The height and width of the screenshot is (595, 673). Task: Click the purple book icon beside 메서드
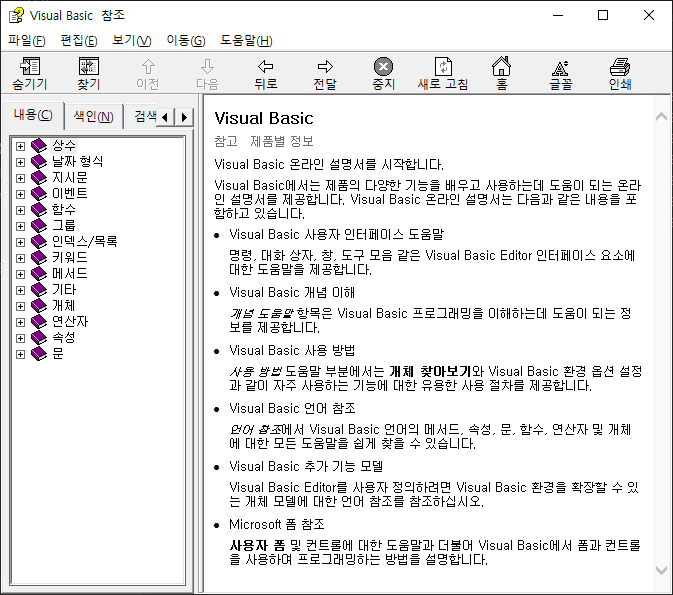click(39, 274)
